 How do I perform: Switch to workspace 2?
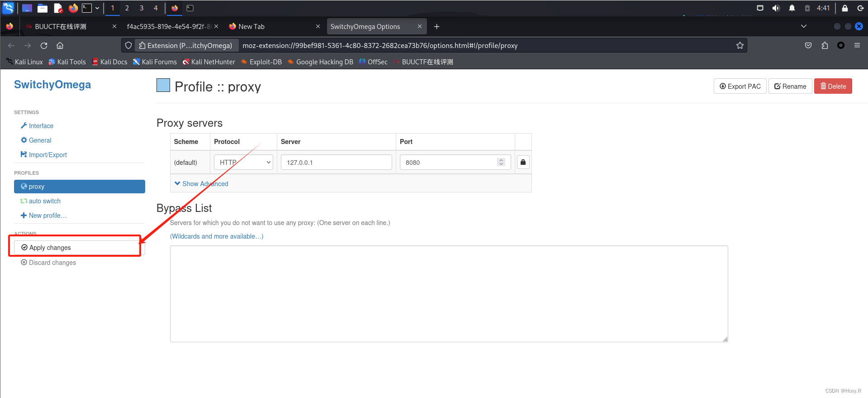(x=127, y=8)
